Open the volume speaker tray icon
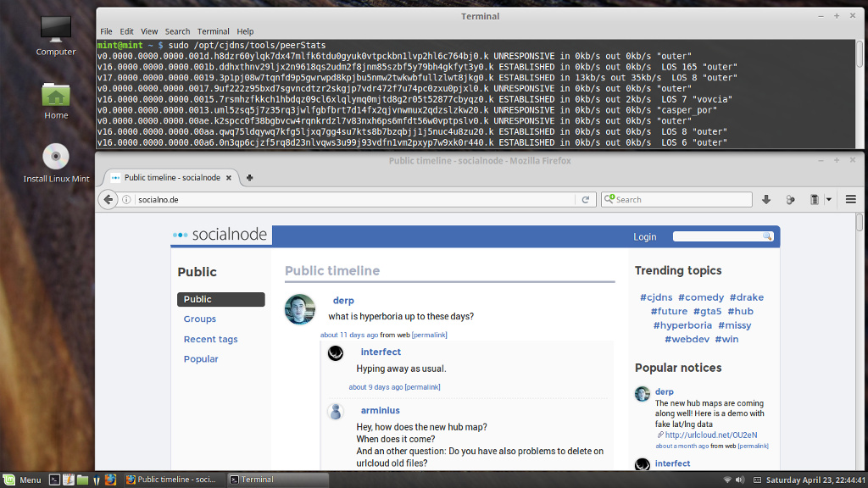 coord(740,480)
